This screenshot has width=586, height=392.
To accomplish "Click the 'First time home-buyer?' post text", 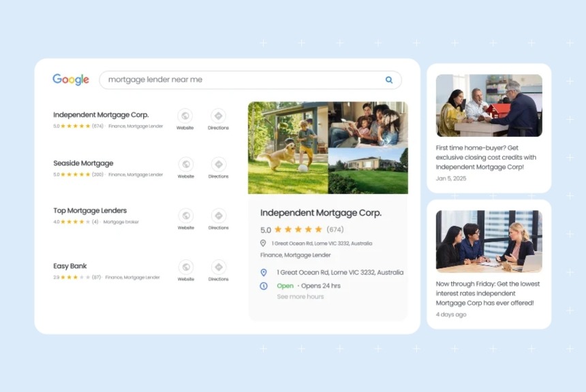I will click(x=486, y=157).
